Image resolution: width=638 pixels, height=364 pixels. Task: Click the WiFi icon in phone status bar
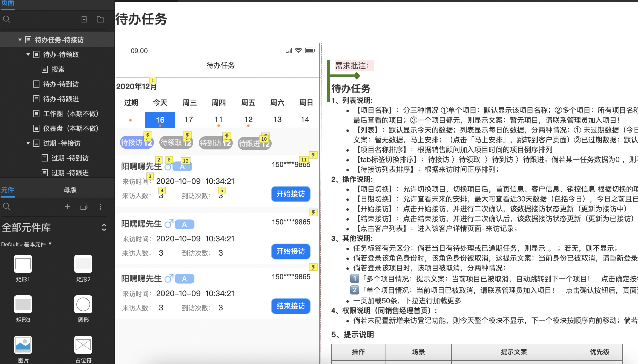[298, 50]
